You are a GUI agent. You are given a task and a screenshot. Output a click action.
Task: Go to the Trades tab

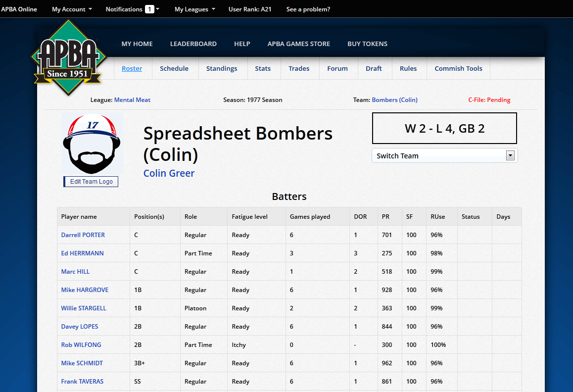click(x=299, y=69)
